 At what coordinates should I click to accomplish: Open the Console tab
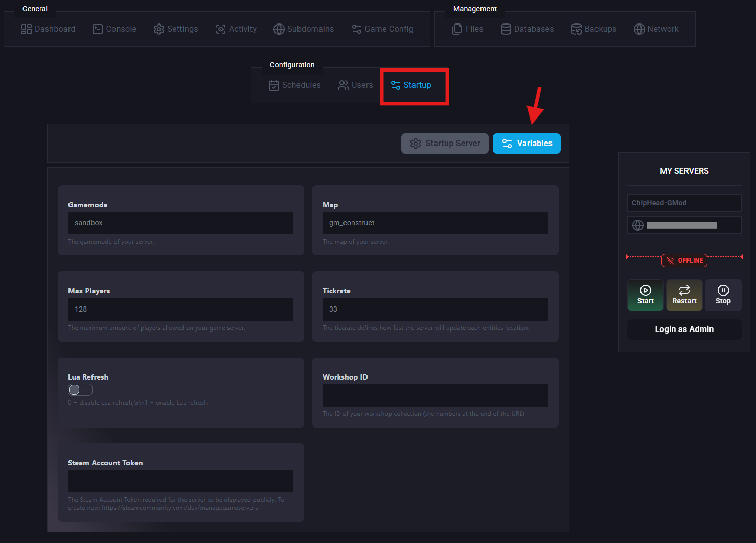pyautogui.click(x=114, y=29)
